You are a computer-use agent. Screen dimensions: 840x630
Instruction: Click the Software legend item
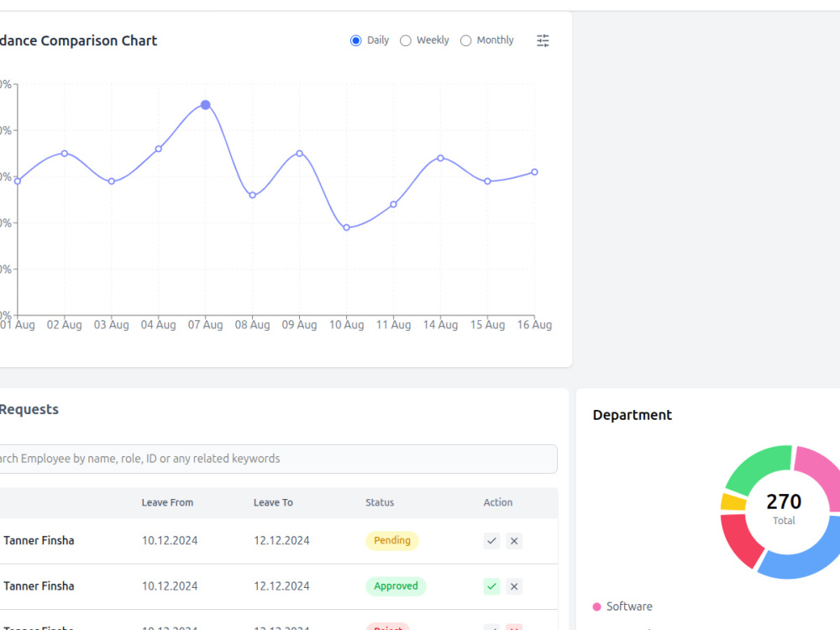pos(622,606)
